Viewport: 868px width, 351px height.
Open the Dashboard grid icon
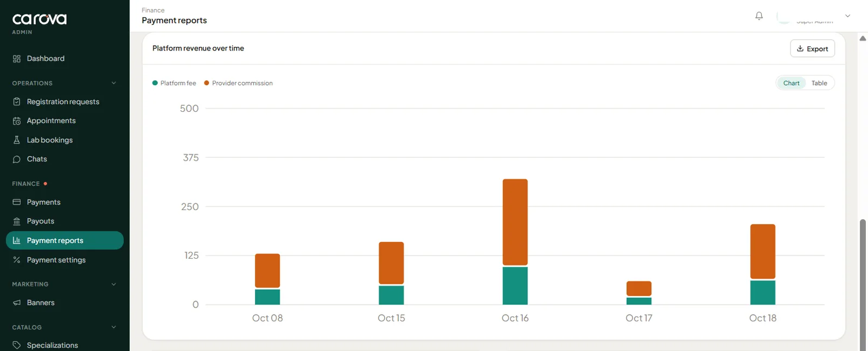(x=17, y=59)
